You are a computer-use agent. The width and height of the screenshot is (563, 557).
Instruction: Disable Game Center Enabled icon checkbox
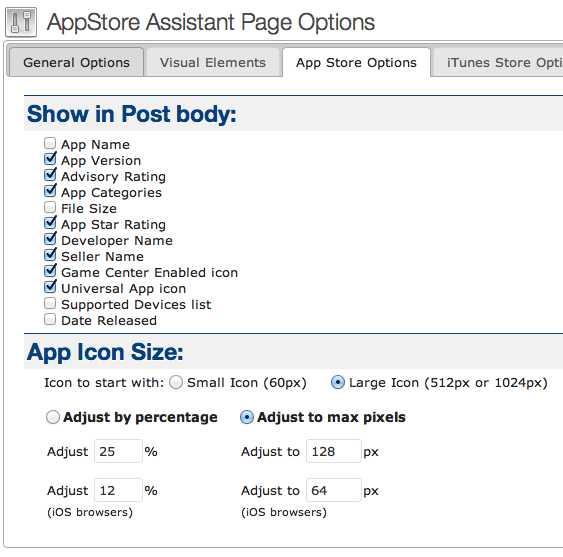coord(50,271)
